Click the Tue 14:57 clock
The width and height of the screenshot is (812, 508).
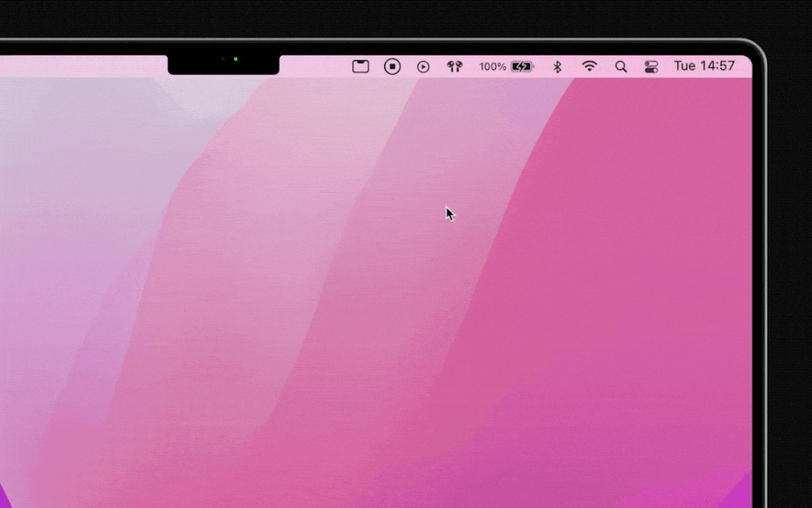(x=704, y=66)
